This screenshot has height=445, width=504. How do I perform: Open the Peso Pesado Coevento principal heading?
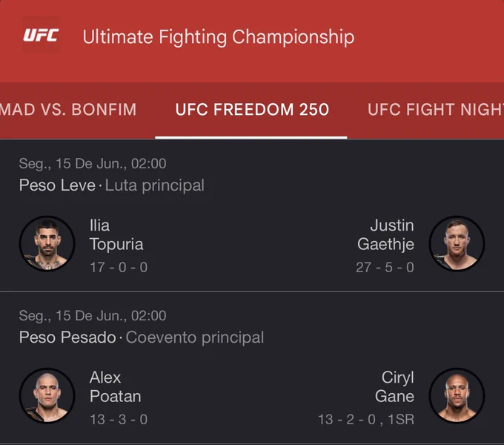click(142, 337)
